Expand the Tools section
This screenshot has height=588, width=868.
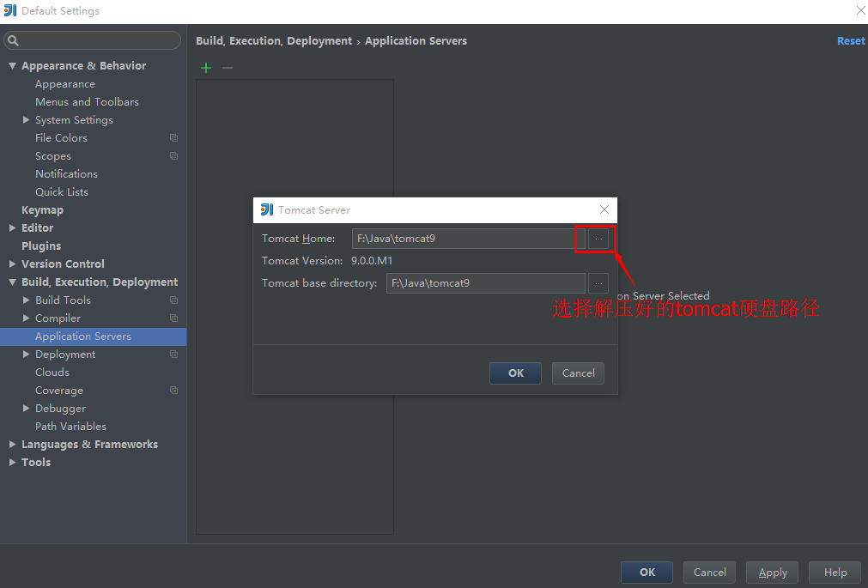pyautogui.click(x=12, y=462)
